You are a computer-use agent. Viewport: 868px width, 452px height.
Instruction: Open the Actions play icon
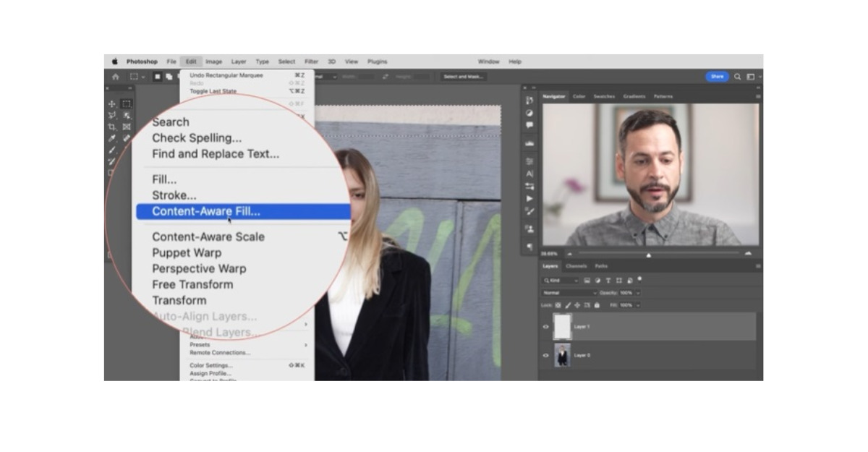[x=529, y=199]
